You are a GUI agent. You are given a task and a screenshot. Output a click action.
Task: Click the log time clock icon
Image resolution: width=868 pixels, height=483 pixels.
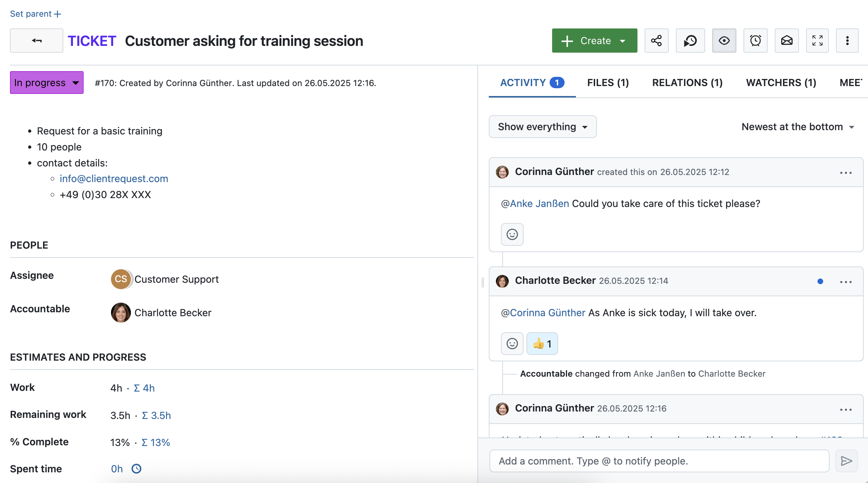136,469
